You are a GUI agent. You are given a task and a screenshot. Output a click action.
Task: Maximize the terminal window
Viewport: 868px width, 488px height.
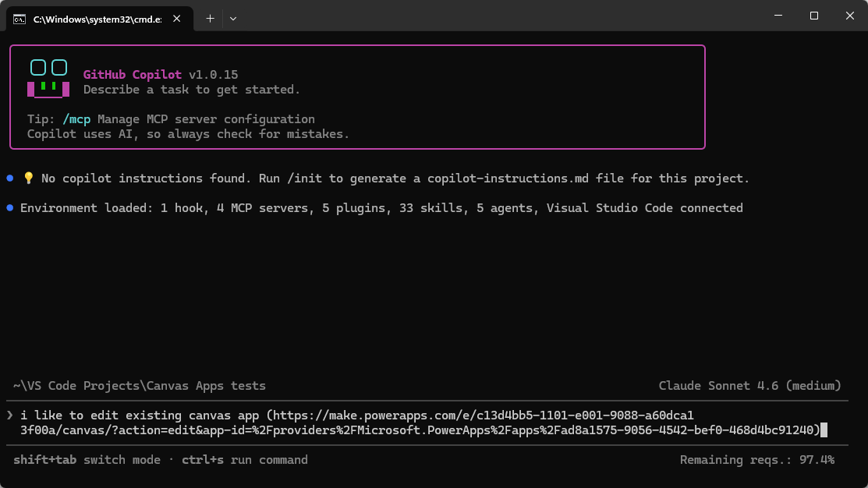click(x=813, y=16)
